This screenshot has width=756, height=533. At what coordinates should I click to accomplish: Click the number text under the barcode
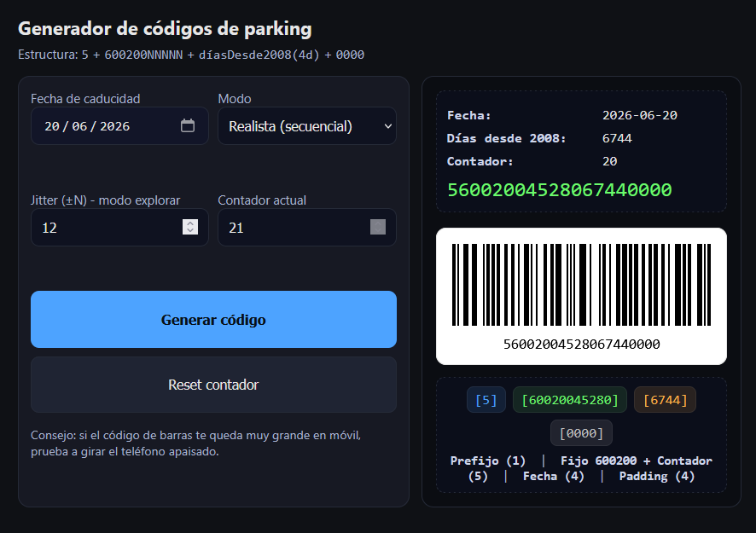pyautogui.click(x=581, y=344)
